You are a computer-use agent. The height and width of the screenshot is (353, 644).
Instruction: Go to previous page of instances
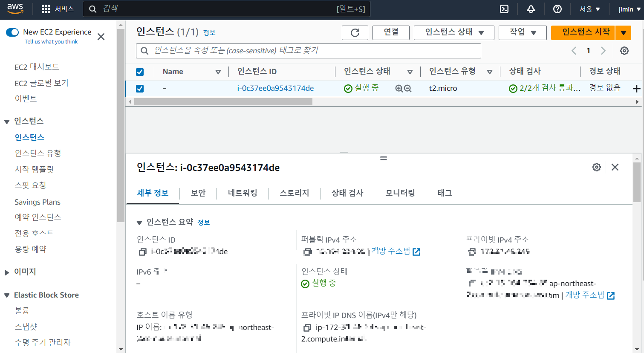[x=574, y=51]
